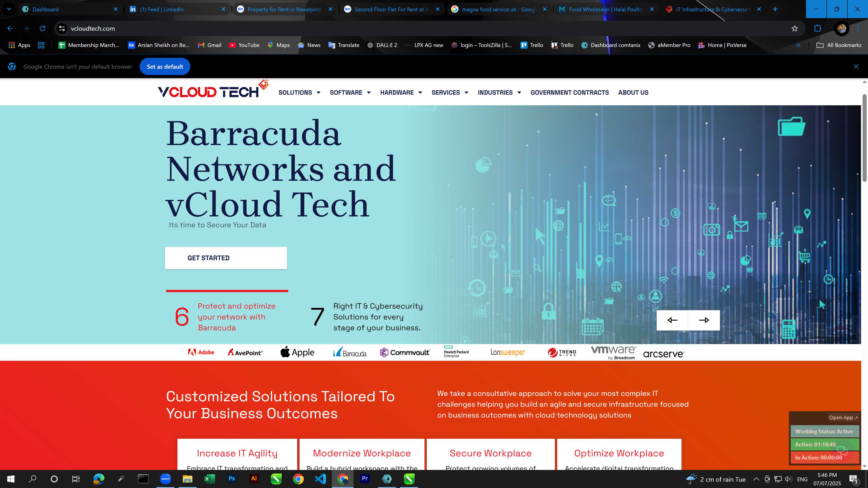Viewport: 868px width, 488px height.
Task: Open All Bookmarks folder
Action: 839,45
